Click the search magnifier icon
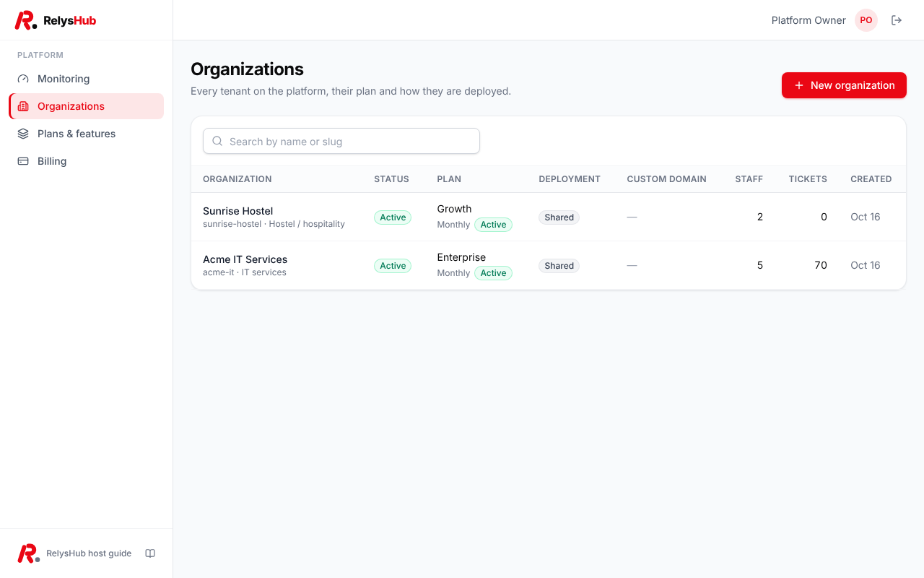 point(217,141)
